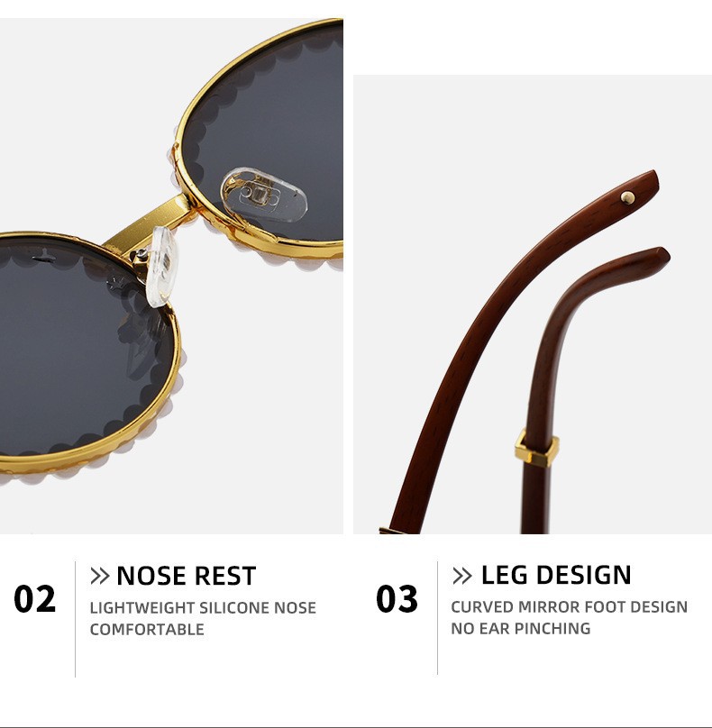712x728 pixels.
Task: Click the LIGHTWEIGHT SILICONE NOSE text
Action: [x=203, y=608]
